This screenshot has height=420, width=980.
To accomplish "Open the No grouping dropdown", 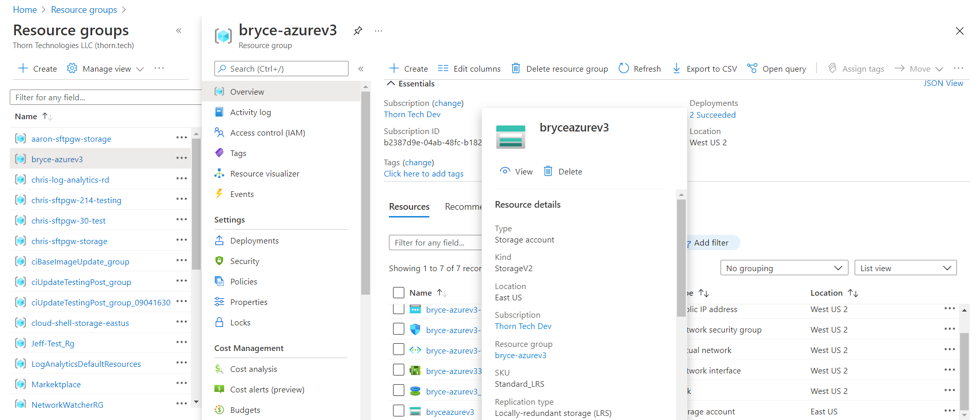I will (x=784, y=268).
